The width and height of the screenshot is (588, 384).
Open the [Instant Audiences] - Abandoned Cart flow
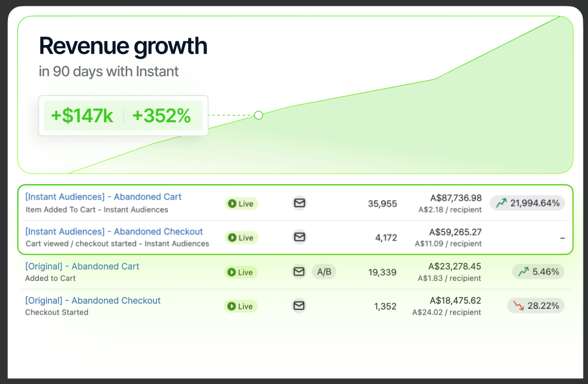pos(103,197)
